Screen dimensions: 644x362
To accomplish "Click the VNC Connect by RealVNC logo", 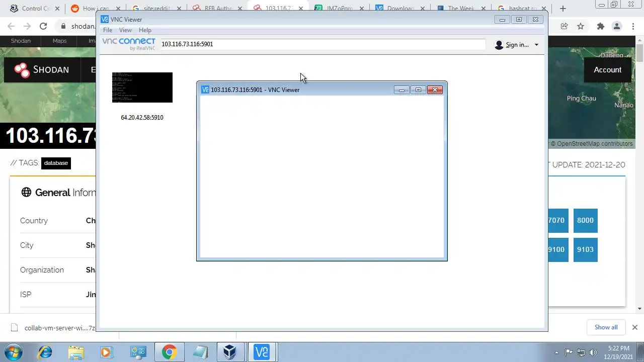I will [x=129, y=44].
